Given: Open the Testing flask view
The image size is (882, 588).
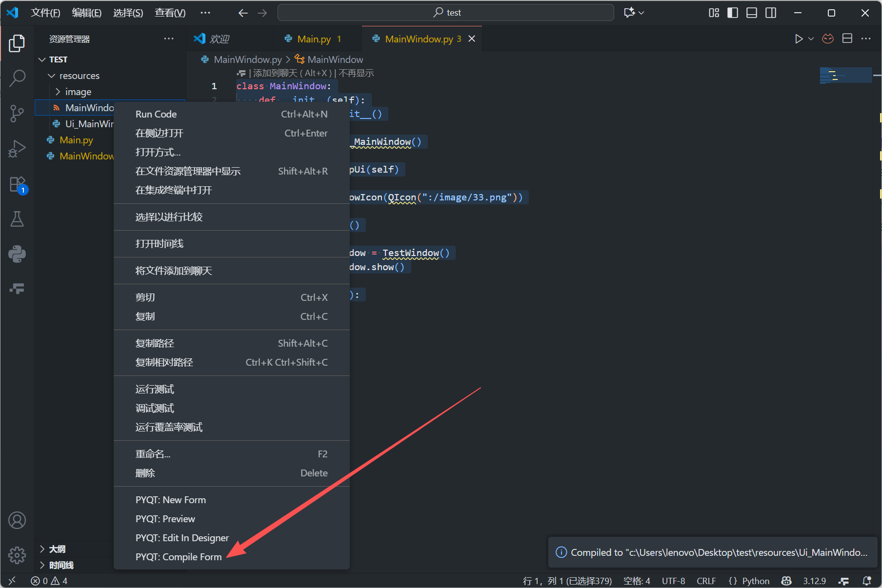Looking at the screenshot, I should pyautogui.click(x=17, y=219).
